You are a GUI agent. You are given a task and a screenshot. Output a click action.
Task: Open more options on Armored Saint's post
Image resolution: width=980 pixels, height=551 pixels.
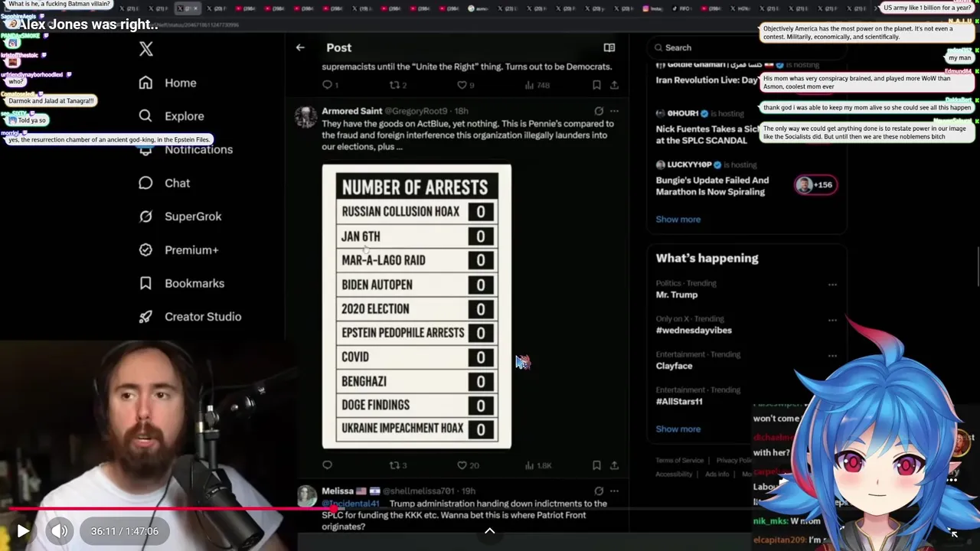point(614,111)
